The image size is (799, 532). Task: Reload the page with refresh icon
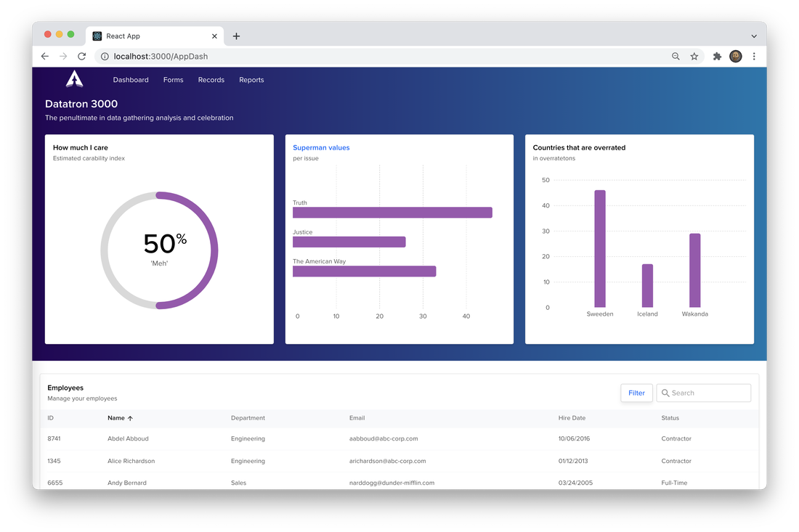[x=81, y=57]
